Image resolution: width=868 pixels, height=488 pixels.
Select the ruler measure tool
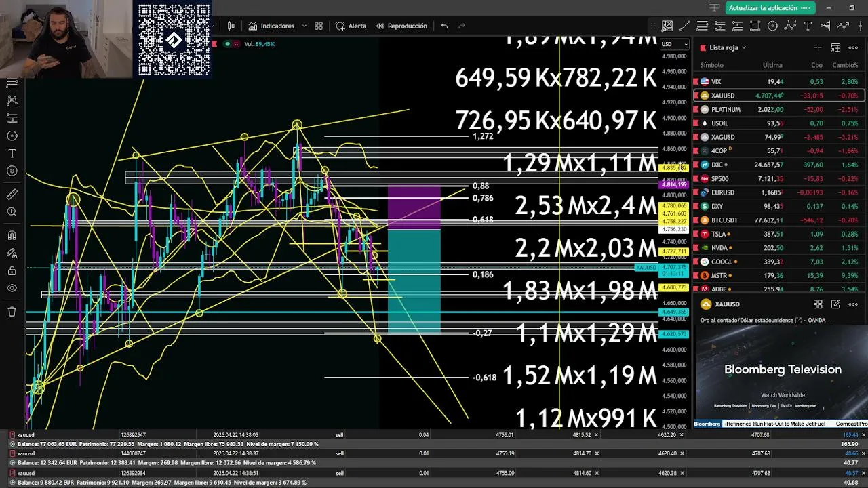[x=12, y=195]
